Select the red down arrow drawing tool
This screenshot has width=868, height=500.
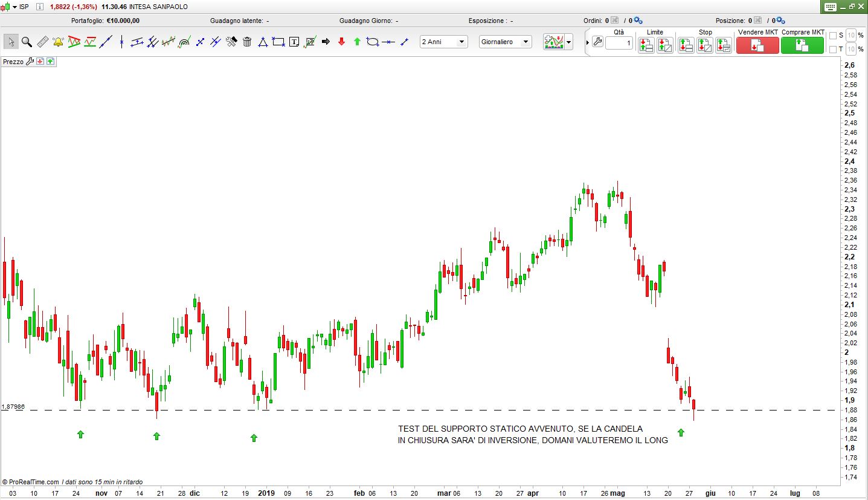341,42
